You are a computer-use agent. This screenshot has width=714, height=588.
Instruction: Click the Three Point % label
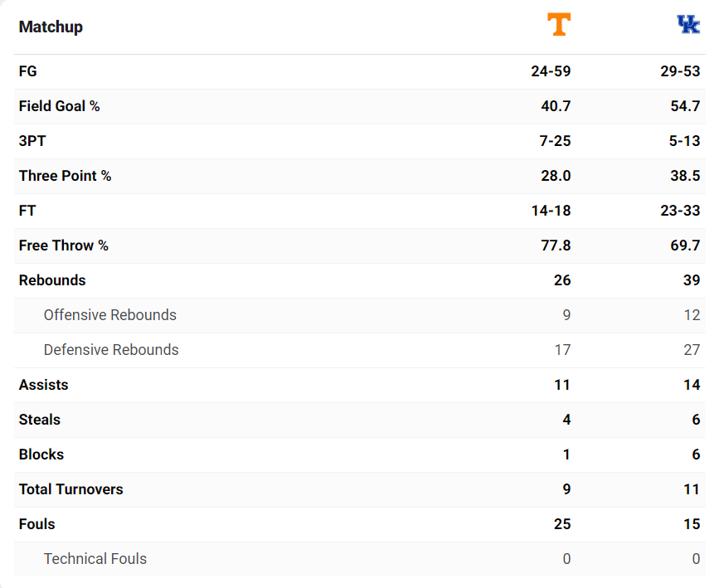[x=66, y=176]
